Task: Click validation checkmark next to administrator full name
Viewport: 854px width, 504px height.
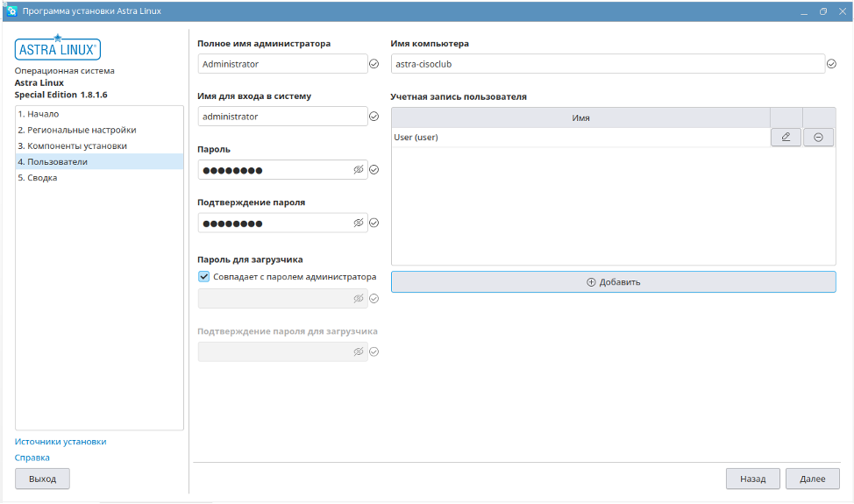Action: click(x=374, y=64)
